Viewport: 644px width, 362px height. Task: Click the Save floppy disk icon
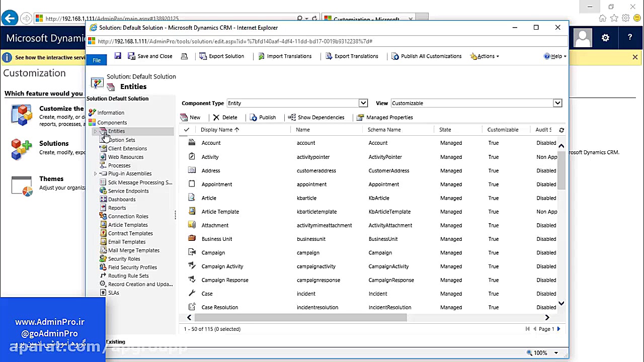(x=118, y=56)
